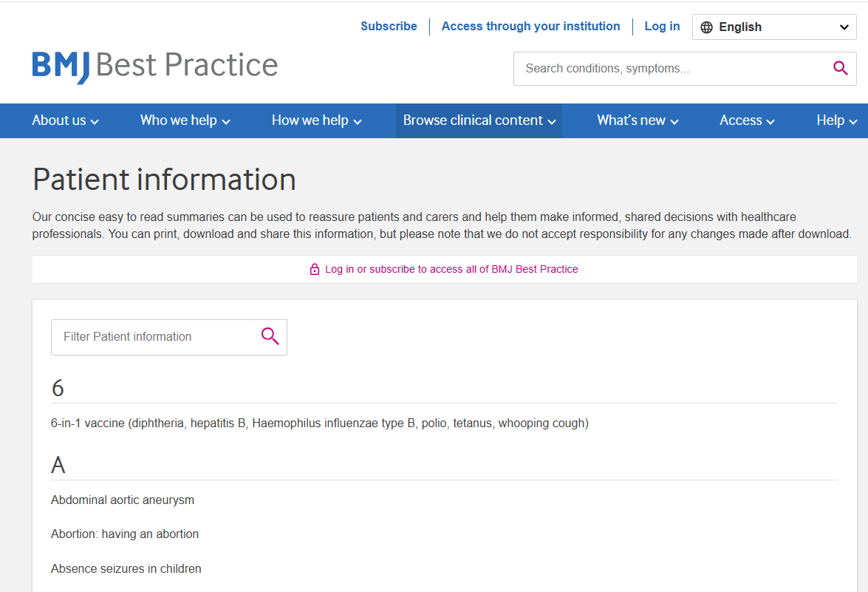Expand the About us menu
The image size is (868, 592).
click(x=65, y=120)
